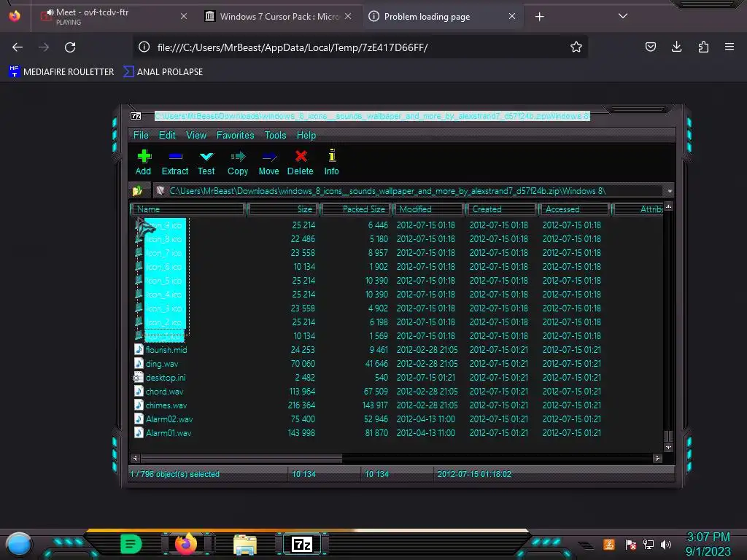
Task: Click the Copy toolbar icon
Action: click(238, 163)
